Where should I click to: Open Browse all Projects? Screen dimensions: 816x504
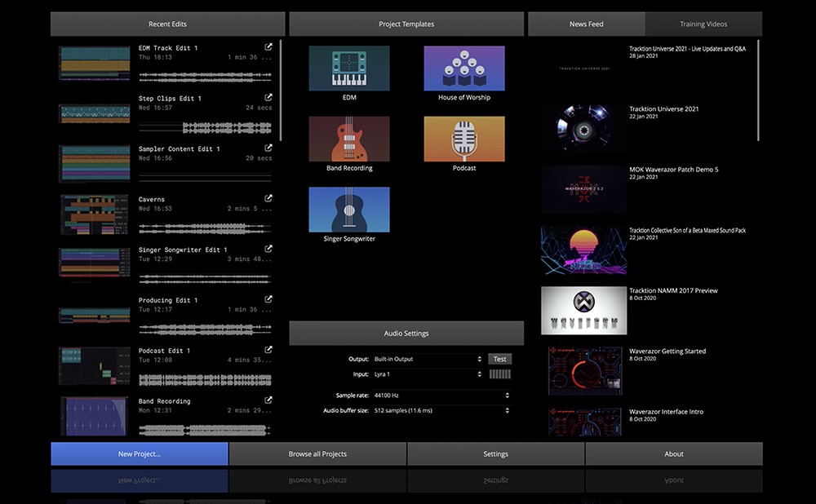coord(317,454)
